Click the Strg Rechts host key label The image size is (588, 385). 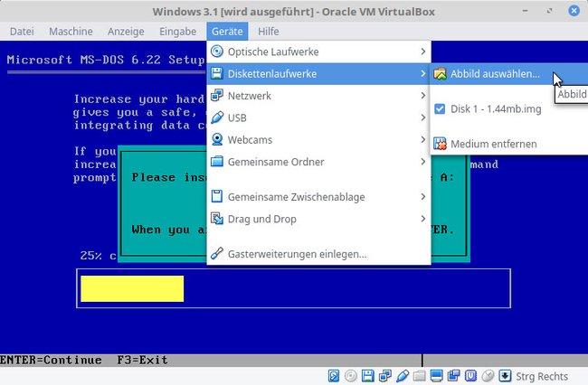[x=542, y=376]
